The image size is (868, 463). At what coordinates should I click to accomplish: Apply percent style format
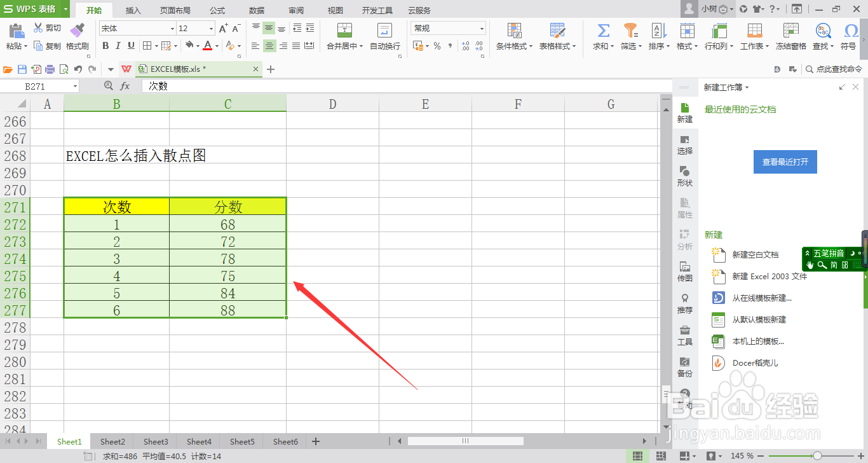[437, 46]
